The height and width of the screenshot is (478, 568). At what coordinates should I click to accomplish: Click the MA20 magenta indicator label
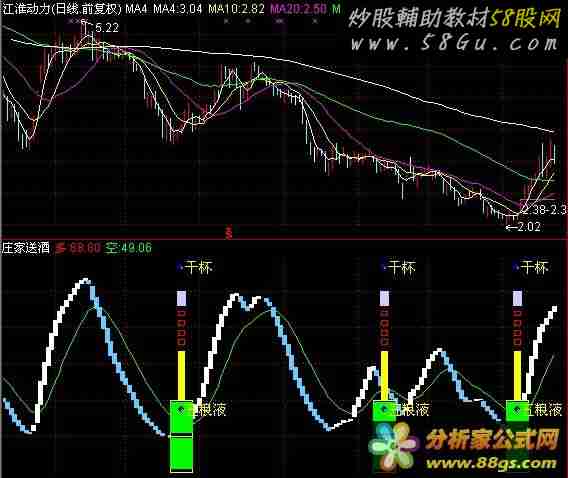click(299, 9)
